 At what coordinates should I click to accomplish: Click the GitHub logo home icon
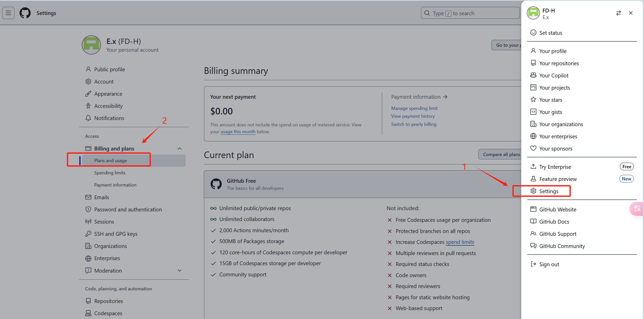click(25, 13)
